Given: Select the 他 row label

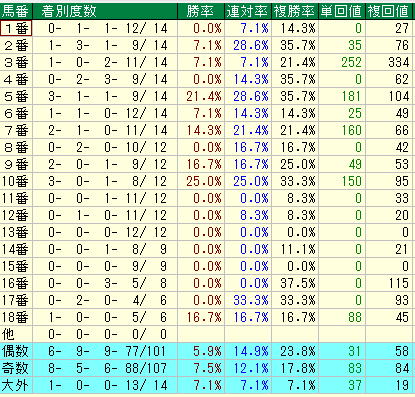Looking at the screenshot, I should coord(16,334).
